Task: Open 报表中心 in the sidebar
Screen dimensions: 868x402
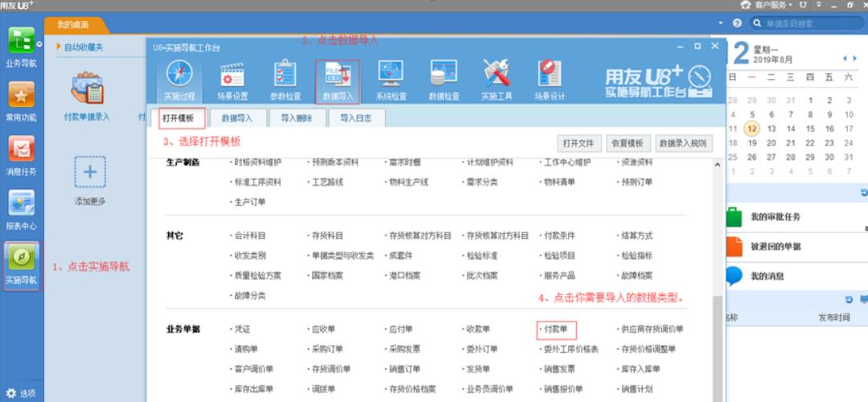Action: (21, 210)
